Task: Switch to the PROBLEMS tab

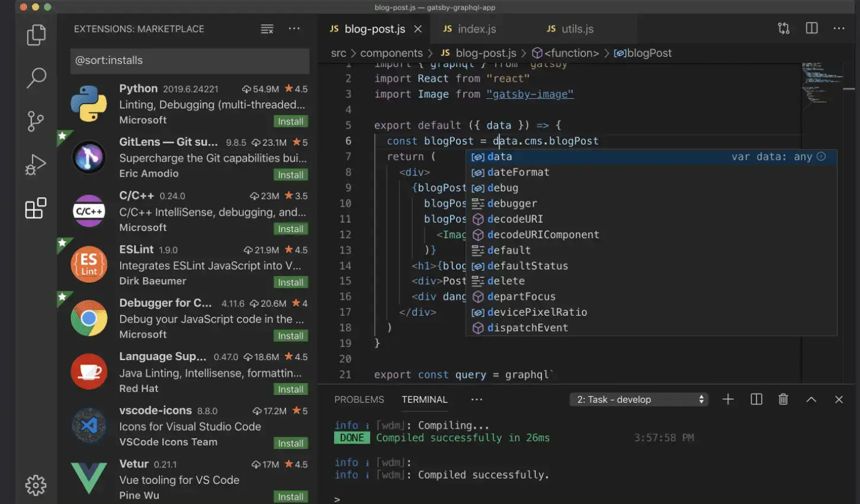Action: pos(359,399)
